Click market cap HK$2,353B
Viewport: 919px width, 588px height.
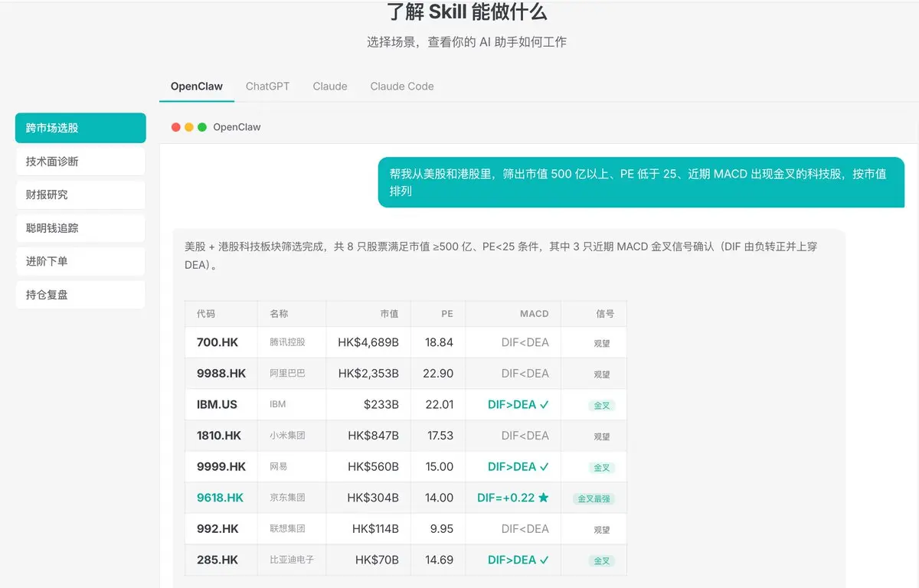coord(368,374)
